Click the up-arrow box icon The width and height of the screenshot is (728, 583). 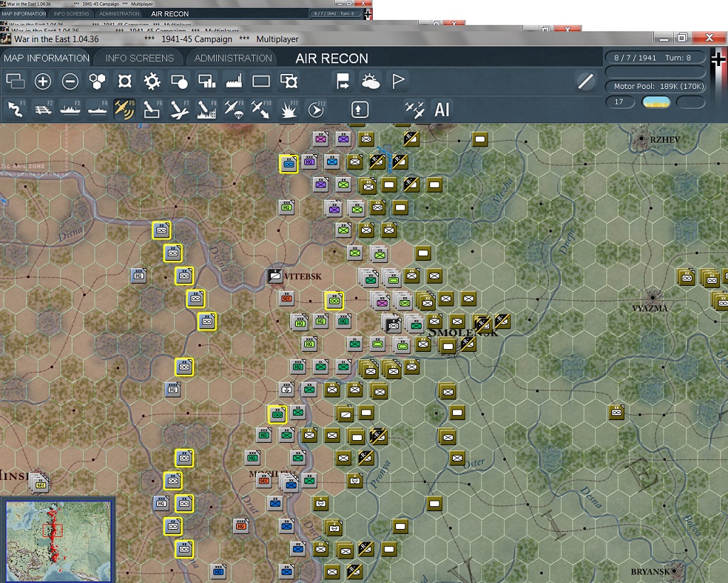[x=359, y=109]
